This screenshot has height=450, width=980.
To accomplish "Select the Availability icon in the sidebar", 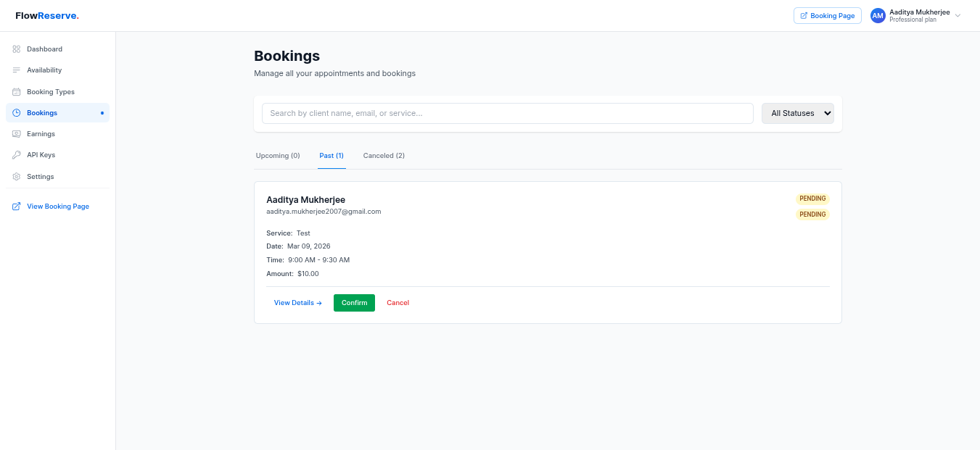I will [x=16, y=70].
